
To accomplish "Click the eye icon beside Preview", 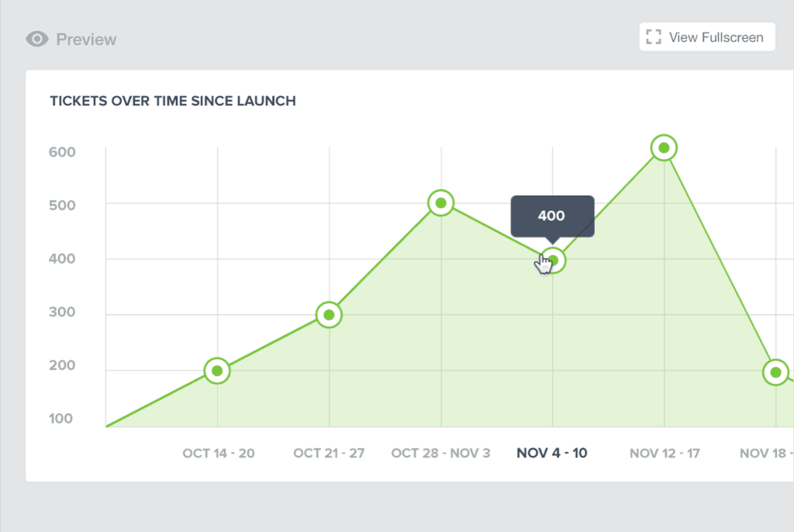I will click(x=37, y=39).
